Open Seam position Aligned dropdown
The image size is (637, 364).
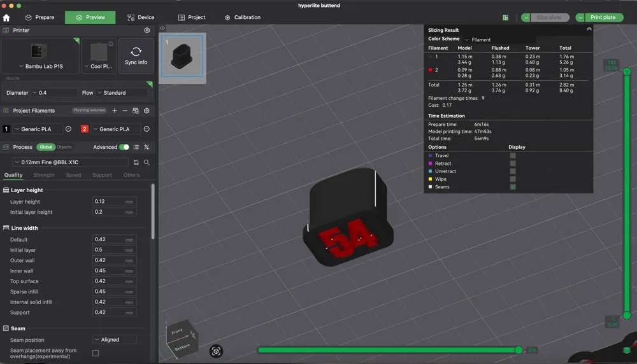pyautogui.click(x=115, y=340)
